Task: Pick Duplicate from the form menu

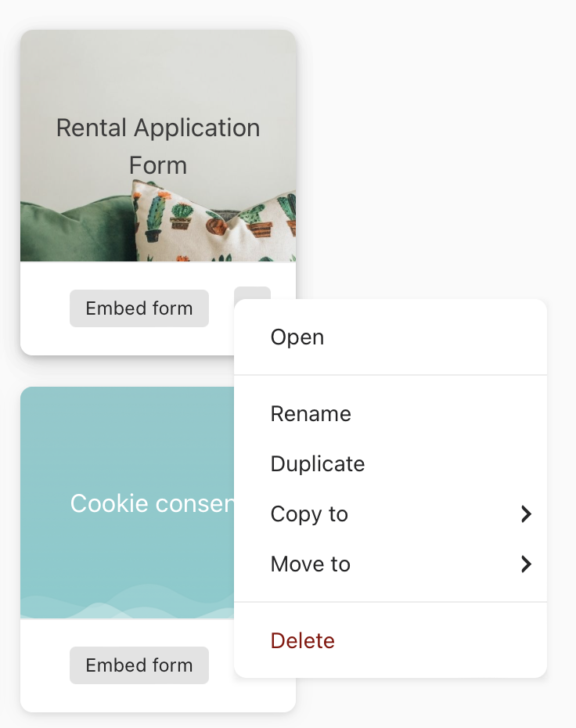Action: tap(318, 464)
